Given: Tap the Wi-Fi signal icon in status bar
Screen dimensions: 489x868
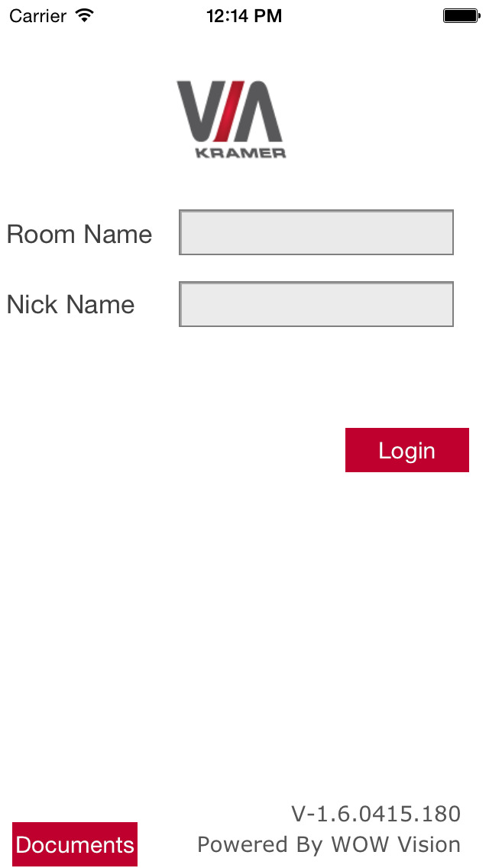Looking at the screenshot, I should click(84, 16).
